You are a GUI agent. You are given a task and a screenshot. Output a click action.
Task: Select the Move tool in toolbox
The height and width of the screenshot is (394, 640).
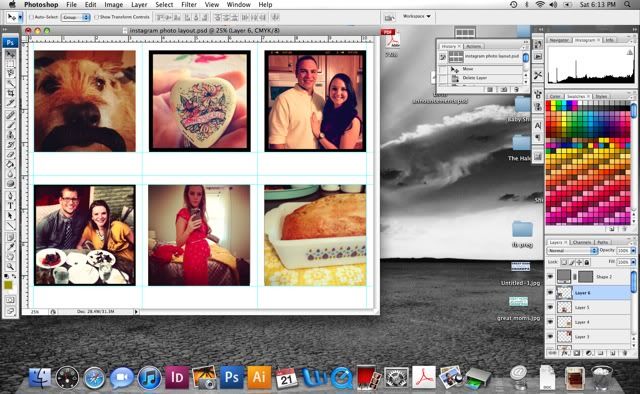click(x=11, y=54)
